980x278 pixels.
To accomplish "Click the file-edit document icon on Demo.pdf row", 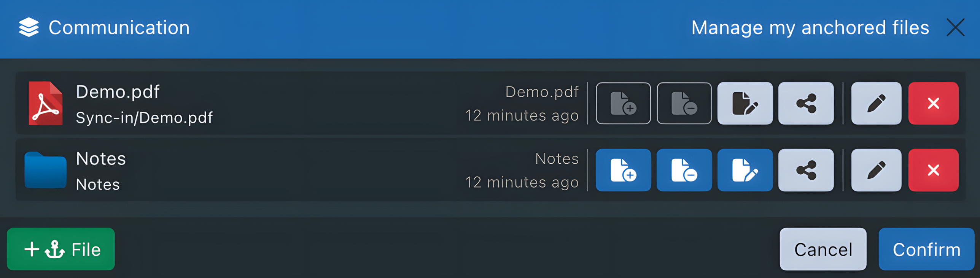I will coord(745,103).
